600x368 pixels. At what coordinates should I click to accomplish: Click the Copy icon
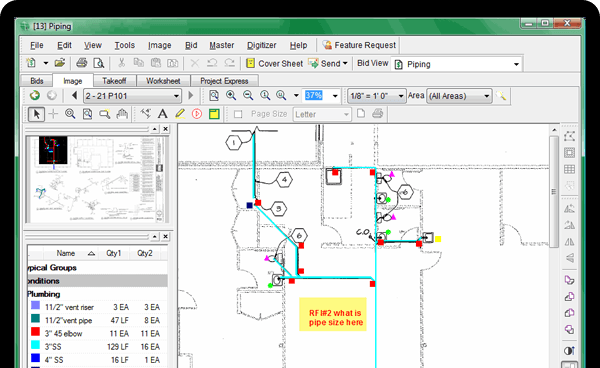click(139, 63)
